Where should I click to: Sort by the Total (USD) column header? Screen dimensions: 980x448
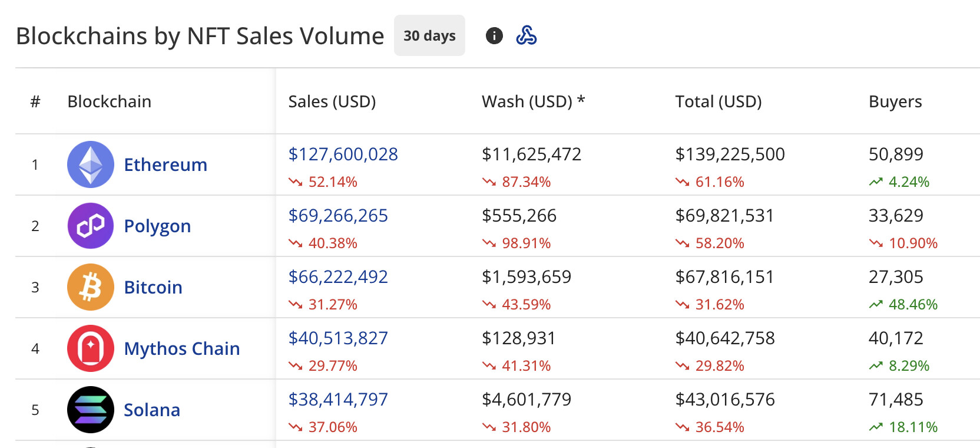(x=719, y=102)
